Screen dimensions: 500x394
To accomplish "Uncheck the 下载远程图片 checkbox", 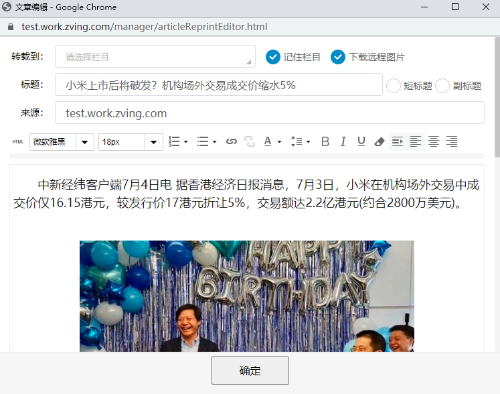I will (x=338, y=57).
